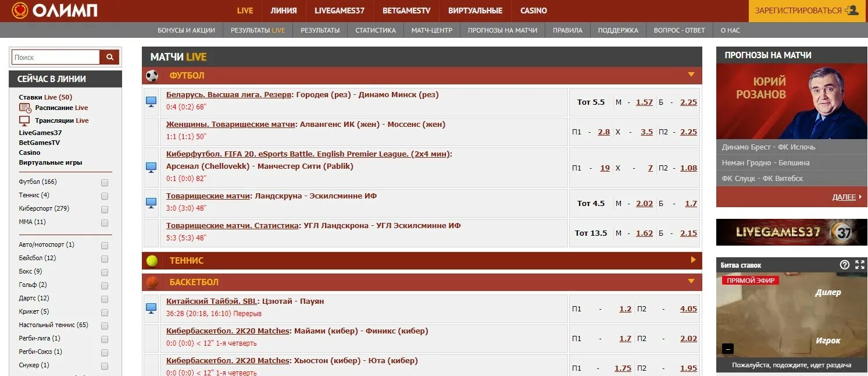The width and height of the screenshot is (868, 376).
Task: Select odds 1.57 for Тот 5.5 under
Action: (x=644, y=102)
